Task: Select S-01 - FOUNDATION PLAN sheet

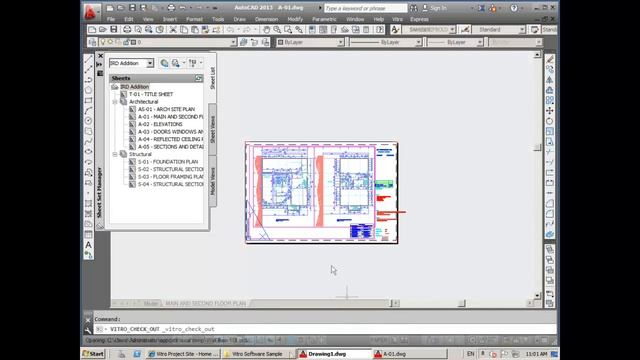Action: coord(168,162)
